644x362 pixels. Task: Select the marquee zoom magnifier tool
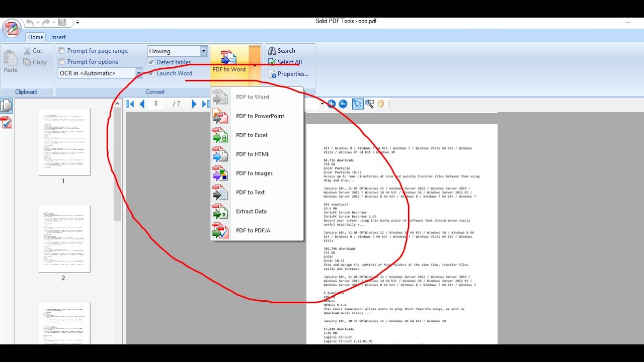[x=370, y=104]
